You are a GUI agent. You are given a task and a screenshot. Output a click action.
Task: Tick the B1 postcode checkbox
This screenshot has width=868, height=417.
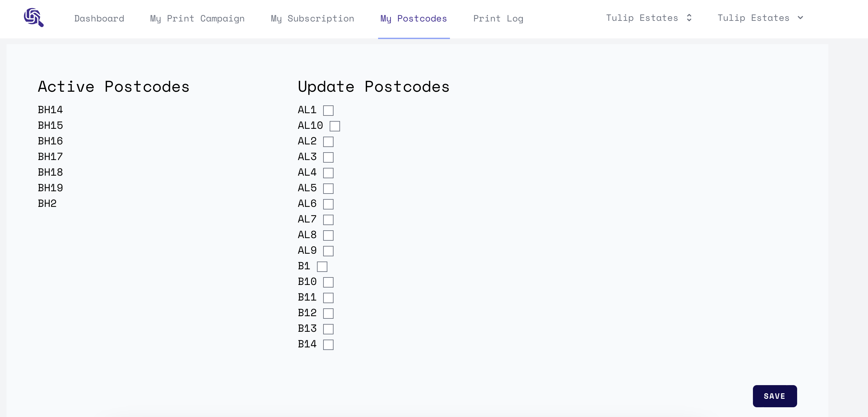click(x=322, y=267)
